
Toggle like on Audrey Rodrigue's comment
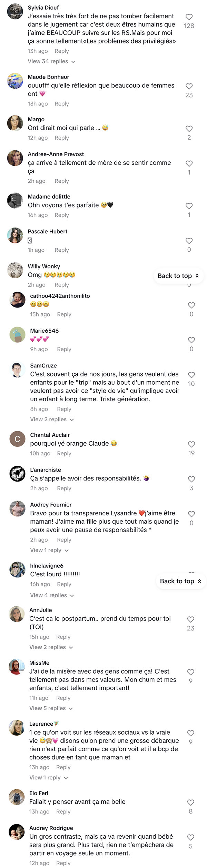[191, 837]
